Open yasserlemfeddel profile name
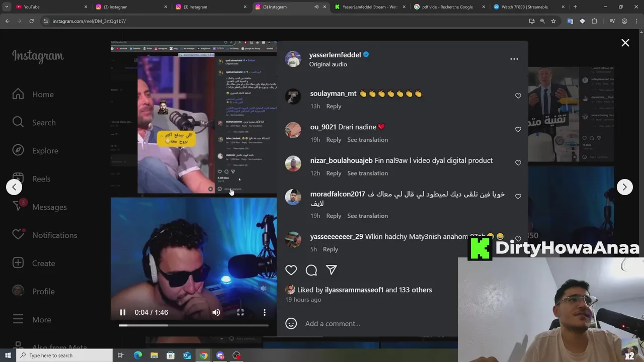Image resolution: width=644 pixels, height=362 pixels. tap(335, 55)
